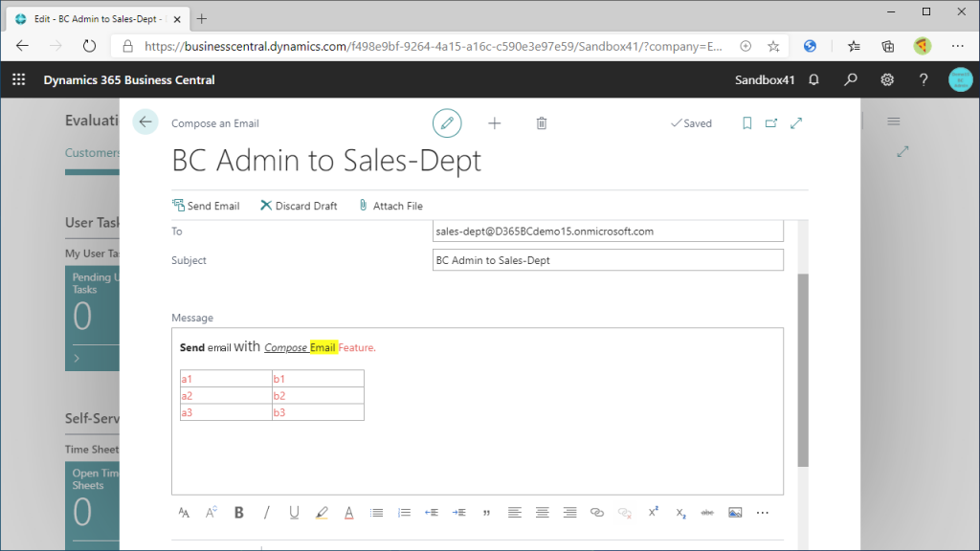Open more formatting options ellipsis
This screenshot has width=980, height=551.
click(763, 513)
